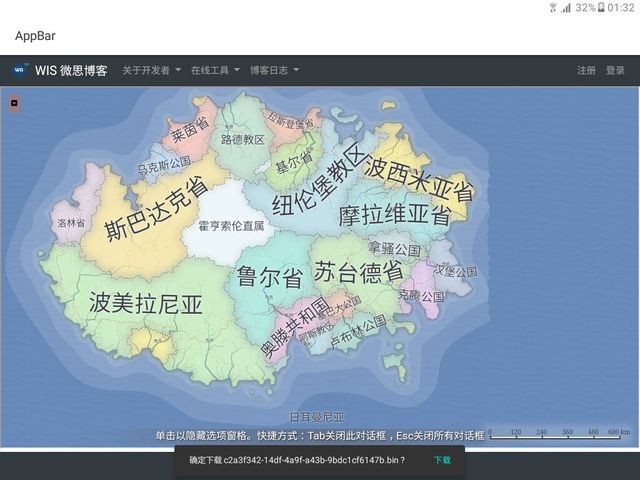The width and height of the screenshot is (640, 480).
Task: Expand the 关于开发者 dropdown menu
Action: click(x=151, y=71)
